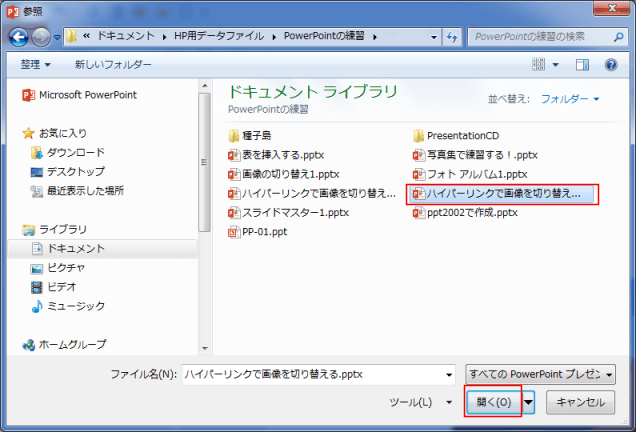Expand the address bar history dropdown
This screenshot has width=636, height=432.
coord(434,37)
